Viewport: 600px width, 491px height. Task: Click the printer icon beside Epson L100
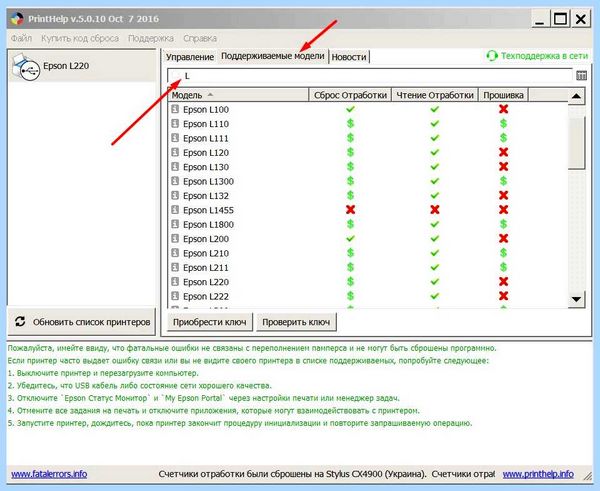(x=175, y=109)
